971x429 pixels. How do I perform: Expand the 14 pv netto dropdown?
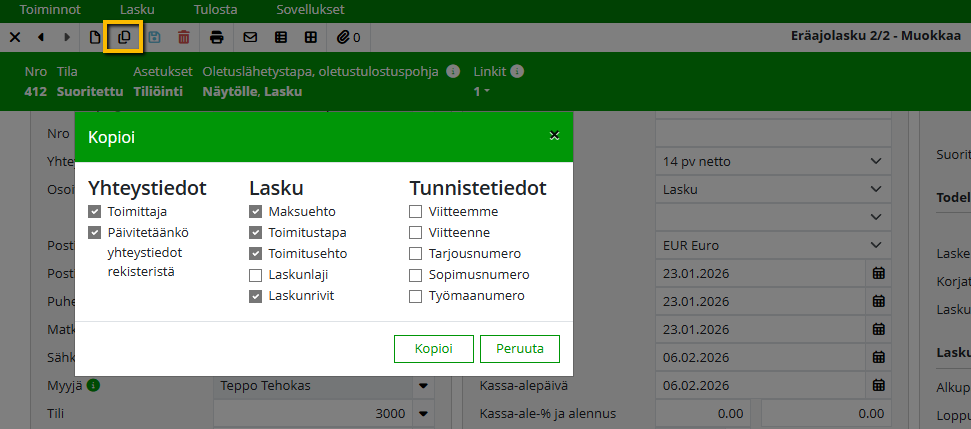pos(875,161)
